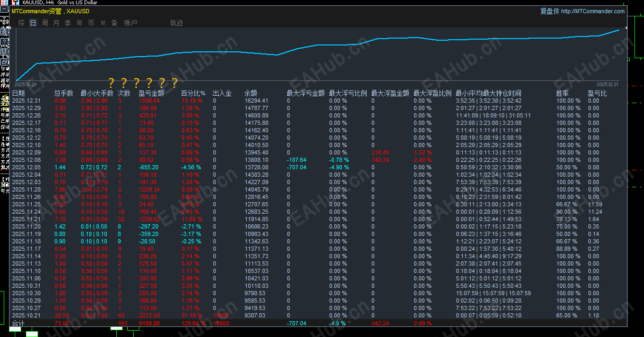Open the 账户 account tab
Screen dimensions: 644x337
130,23
